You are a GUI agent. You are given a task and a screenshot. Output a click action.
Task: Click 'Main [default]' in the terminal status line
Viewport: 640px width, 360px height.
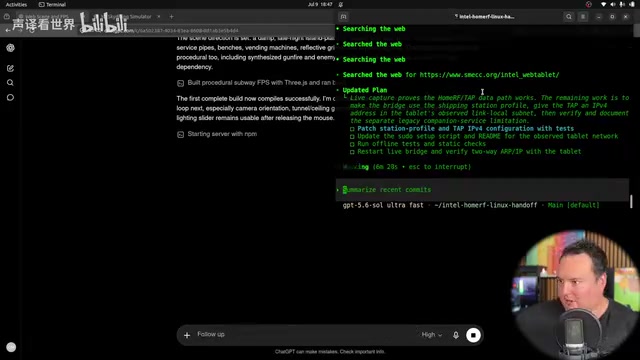click(573, 205)
